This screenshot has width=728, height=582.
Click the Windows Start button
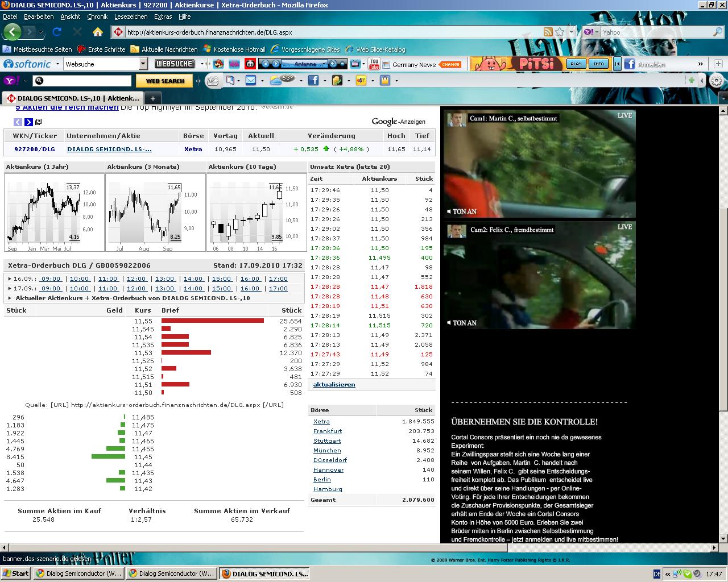click(16, 573)
